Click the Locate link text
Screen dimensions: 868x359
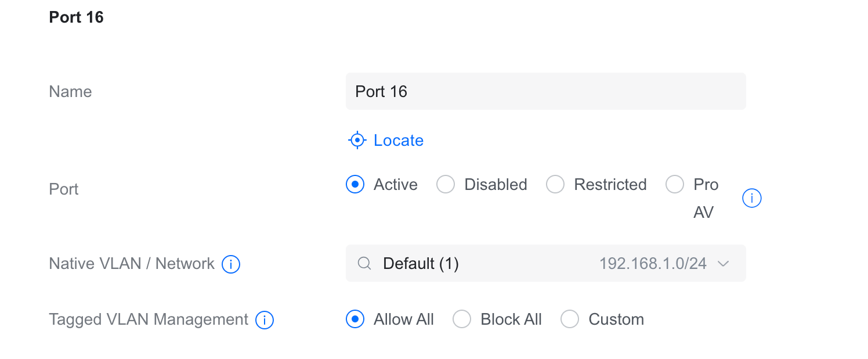click(399, 141)
